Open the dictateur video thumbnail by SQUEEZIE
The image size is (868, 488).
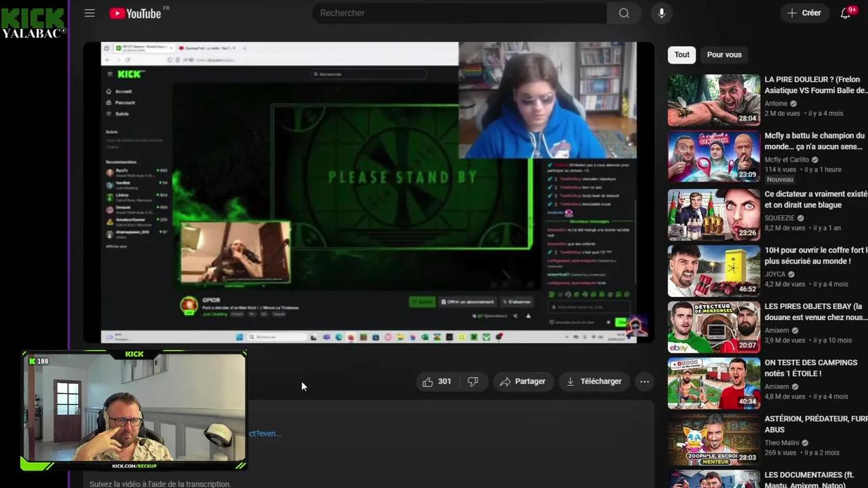[x=713, y=214]
